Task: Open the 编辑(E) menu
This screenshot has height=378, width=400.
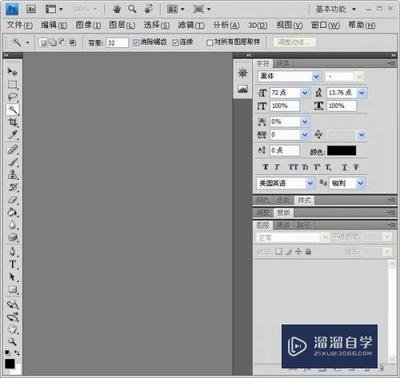Action: [54, 25]
